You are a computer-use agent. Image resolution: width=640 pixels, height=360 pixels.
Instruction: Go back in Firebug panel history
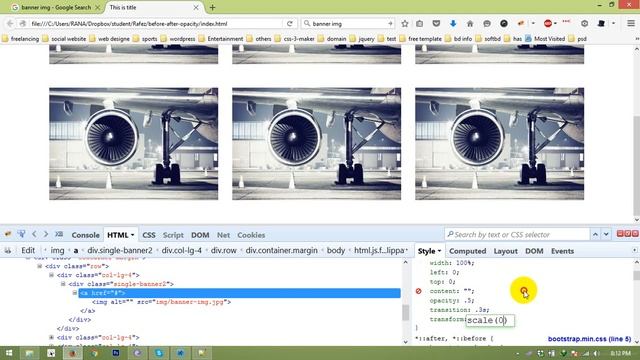34,234
